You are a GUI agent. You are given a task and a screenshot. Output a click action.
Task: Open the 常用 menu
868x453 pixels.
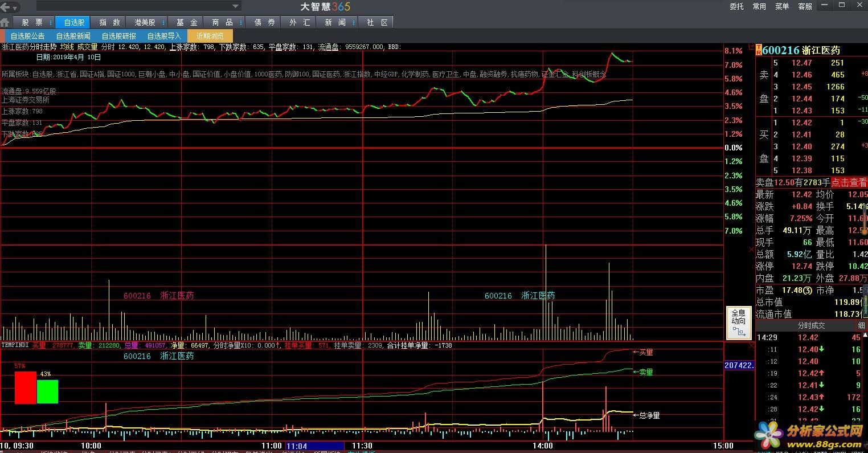[x=759, y=6]
